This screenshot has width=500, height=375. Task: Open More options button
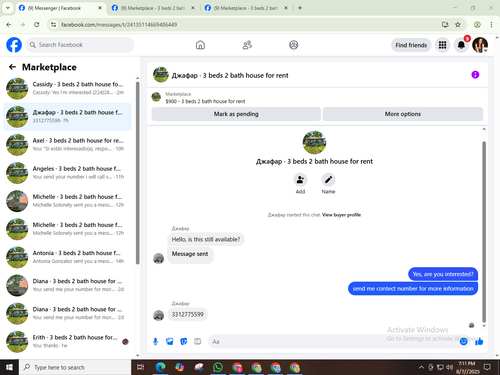[403, 114]
